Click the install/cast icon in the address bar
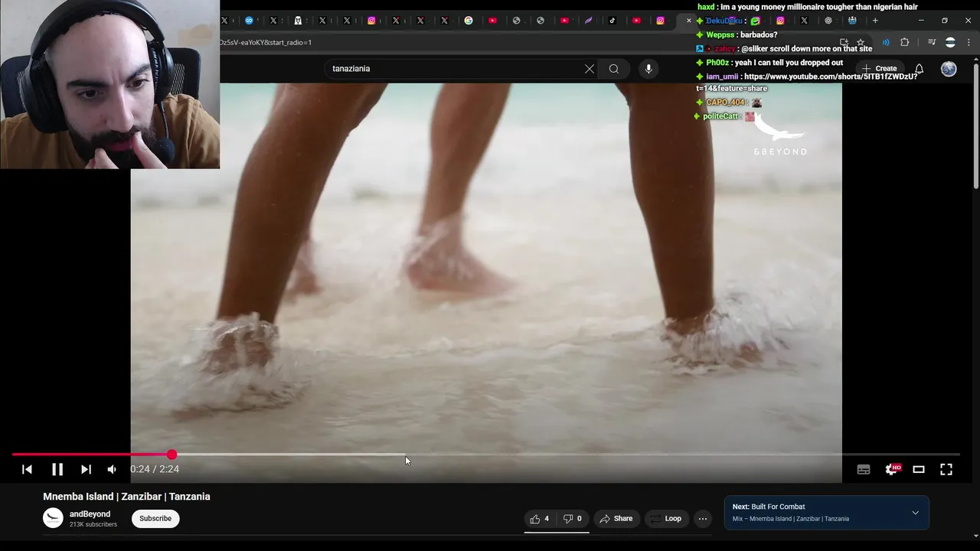Viewport: 980px width, 551px height. tap(844, 42)
